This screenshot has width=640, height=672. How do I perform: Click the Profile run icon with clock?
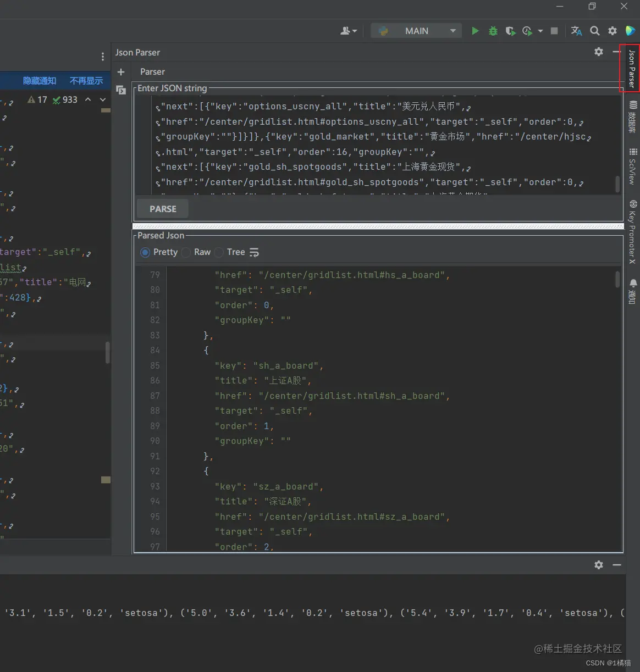point(527,31)
